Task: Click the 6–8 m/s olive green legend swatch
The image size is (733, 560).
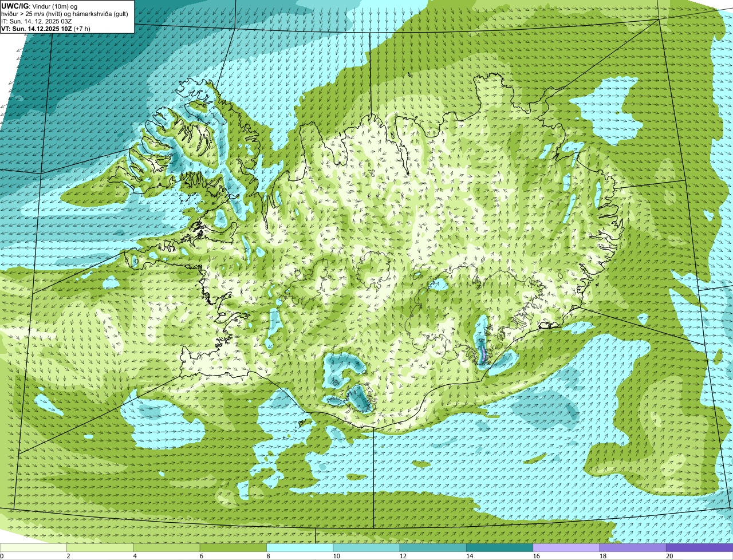Action: point(233,547)
